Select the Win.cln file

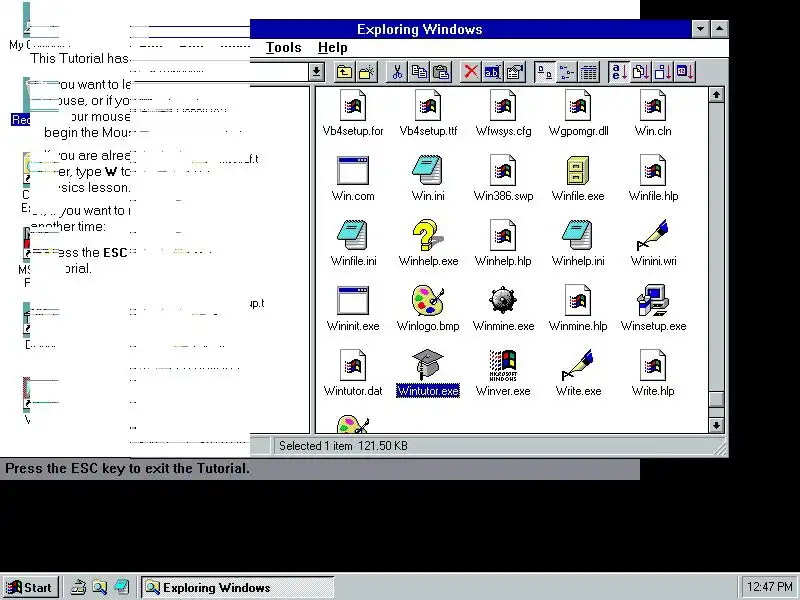click(x=653, y=114)
